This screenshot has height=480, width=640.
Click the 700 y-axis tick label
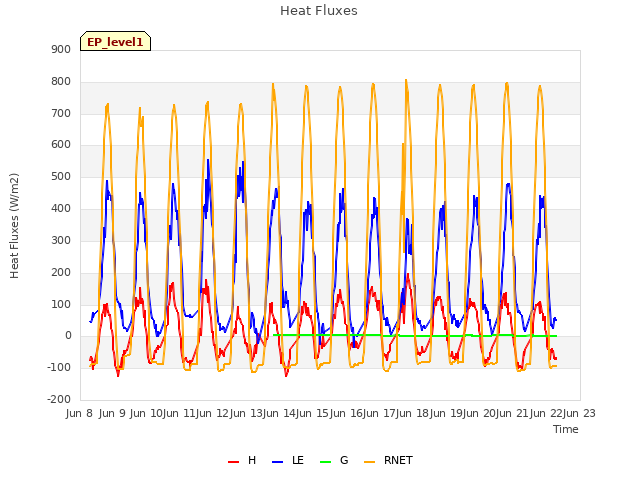(61, 113)
